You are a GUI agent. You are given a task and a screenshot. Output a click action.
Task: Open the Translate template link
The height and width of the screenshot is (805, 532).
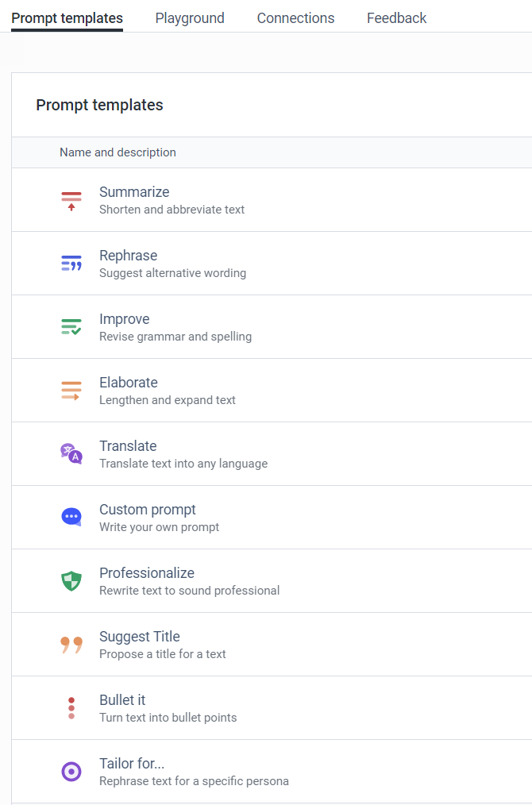(x=128, y=445)
